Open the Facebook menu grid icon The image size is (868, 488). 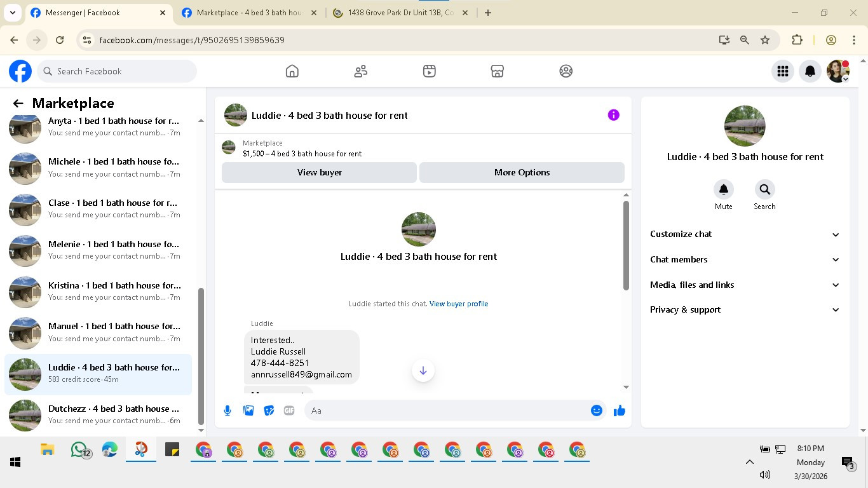[x=783, y=71]
